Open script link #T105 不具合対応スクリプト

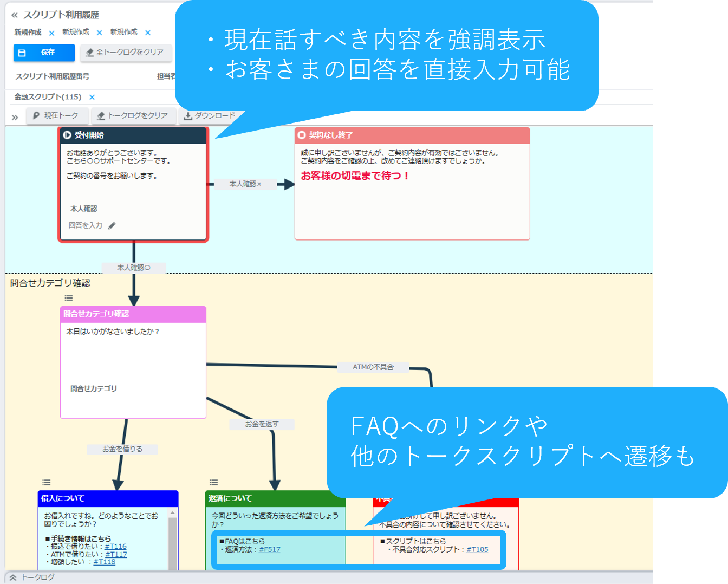[x=477, y=549]
